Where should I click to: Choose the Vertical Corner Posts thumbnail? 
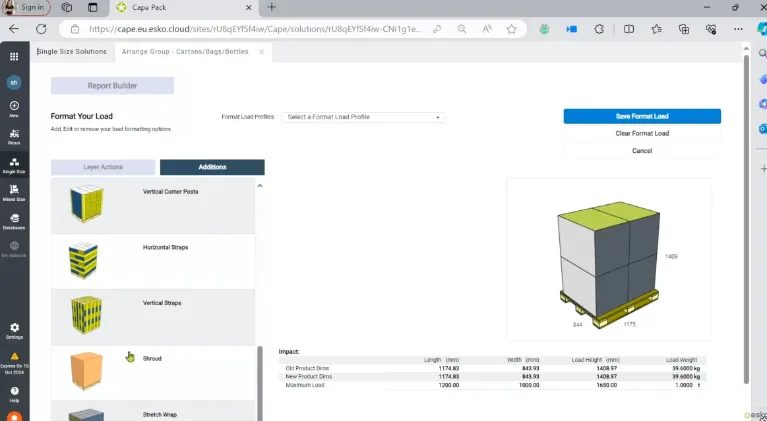[86, 204]
